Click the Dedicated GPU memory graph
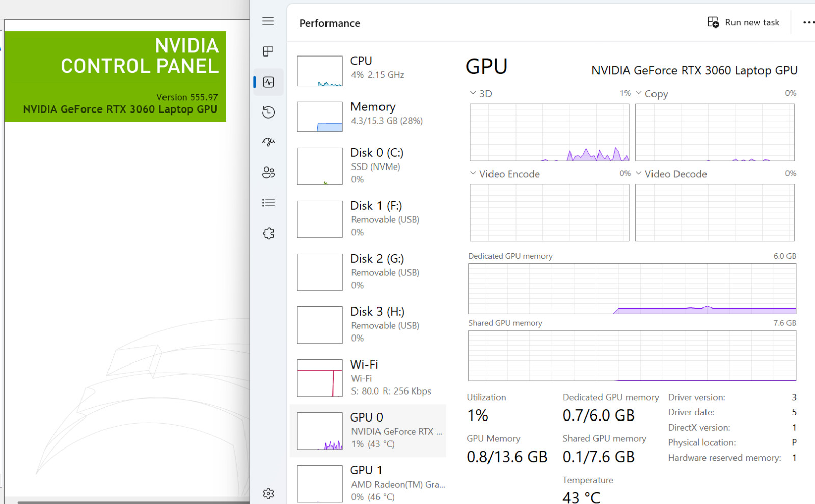 pos(632,288)
